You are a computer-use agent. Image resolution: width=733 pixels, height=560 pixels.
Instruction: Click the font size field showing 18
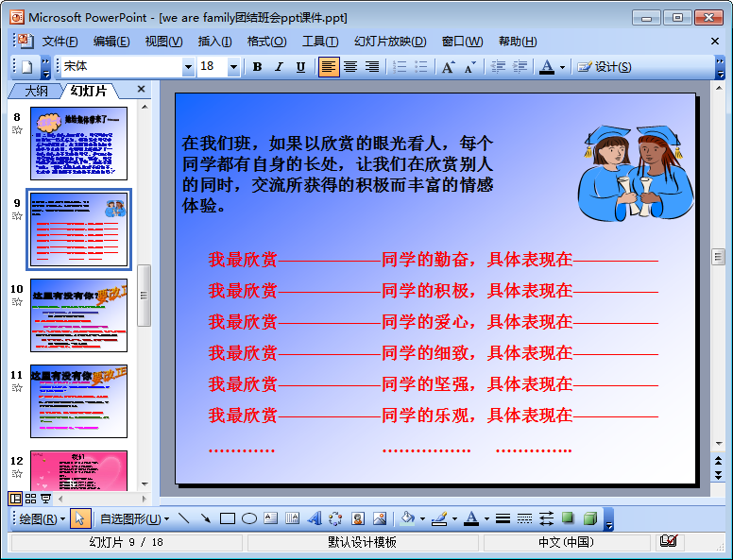coord(213,67)
